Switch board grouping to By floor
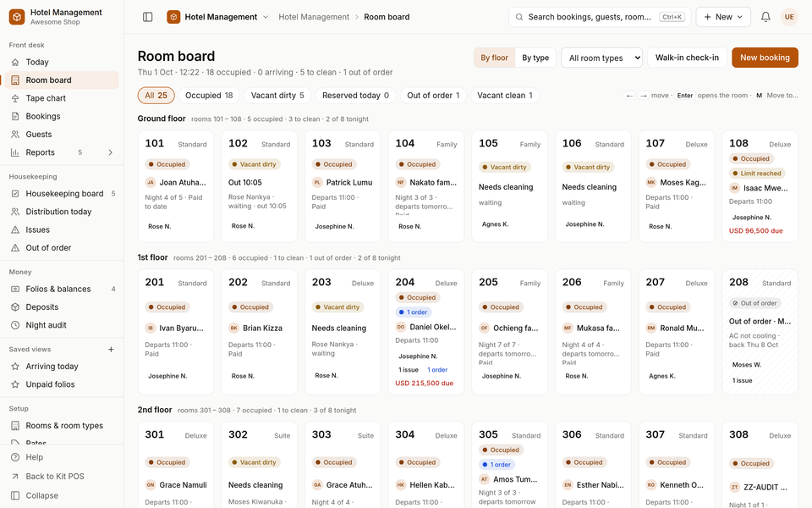812x508 pixels. (494, 58)
